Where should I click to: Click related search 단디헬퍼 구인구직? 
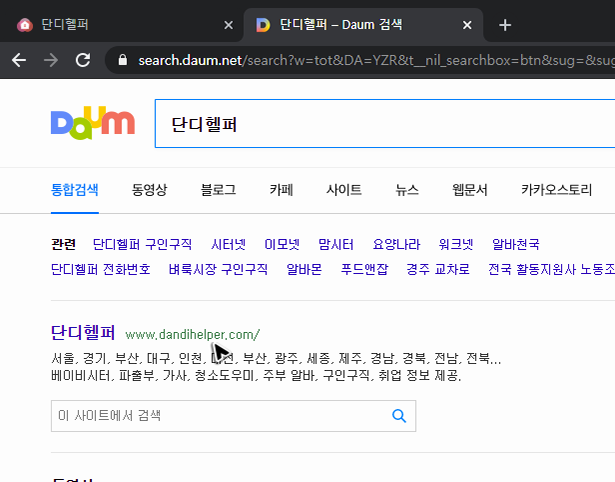click(x=142, y=244)
